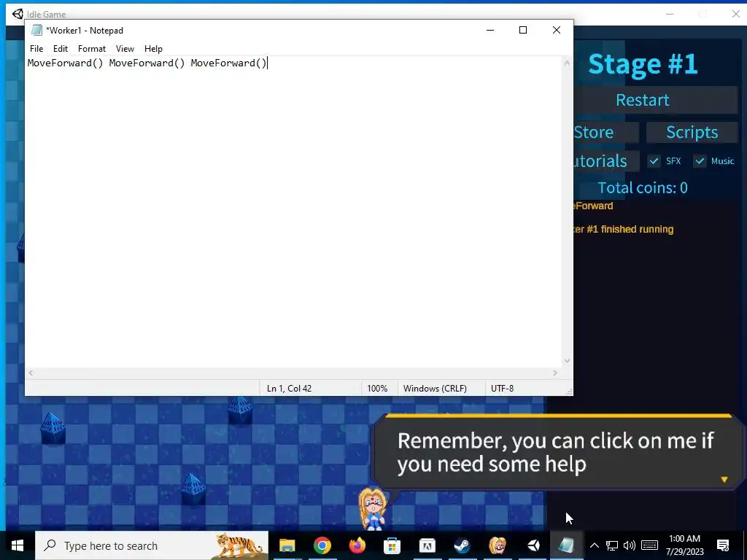Open Tutorials in Idle Game
747x560 pixels.
pyautogui.click(x=606, y=161)
